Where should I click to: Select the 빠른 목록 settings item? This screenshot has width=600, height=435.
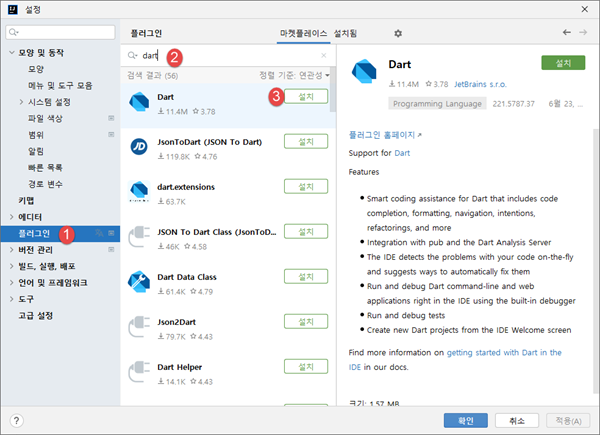coord(45,168)
